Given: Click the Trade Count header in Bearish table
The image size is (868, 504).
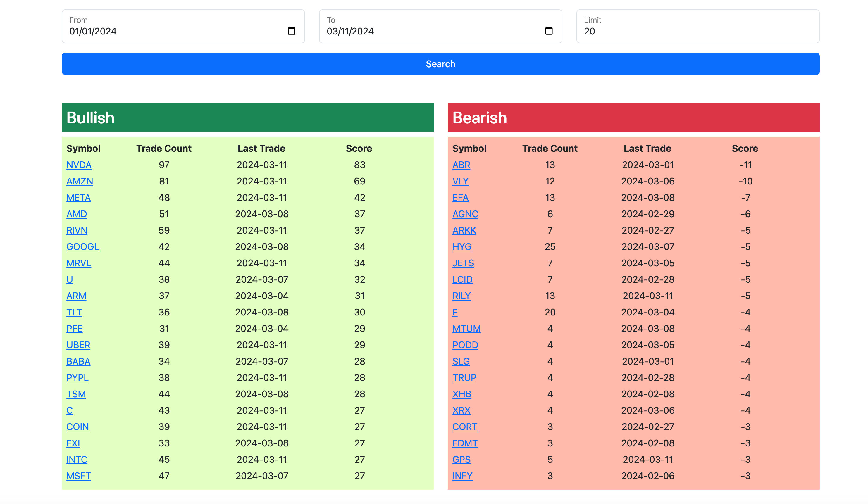Looking at the screenshot, I should tap(550, 149).
